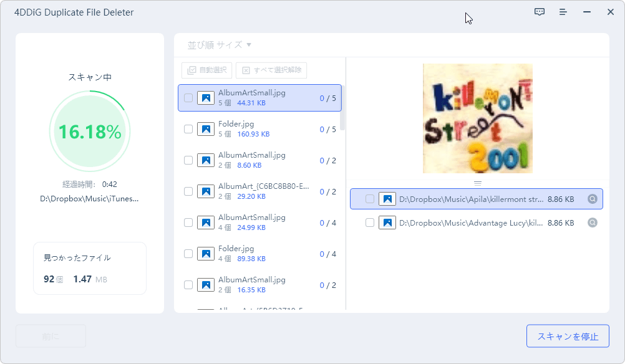Click the スキャンを停止 stop scan button

point(568,336)
